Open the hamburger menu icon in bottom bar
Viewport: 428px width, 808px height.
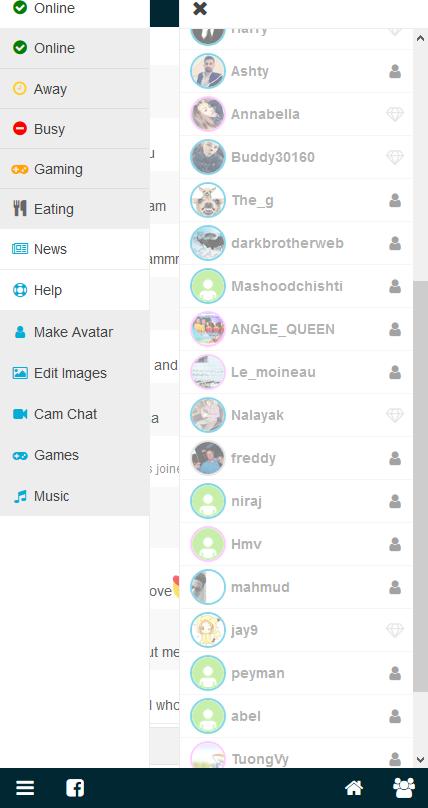coord(25,787)
